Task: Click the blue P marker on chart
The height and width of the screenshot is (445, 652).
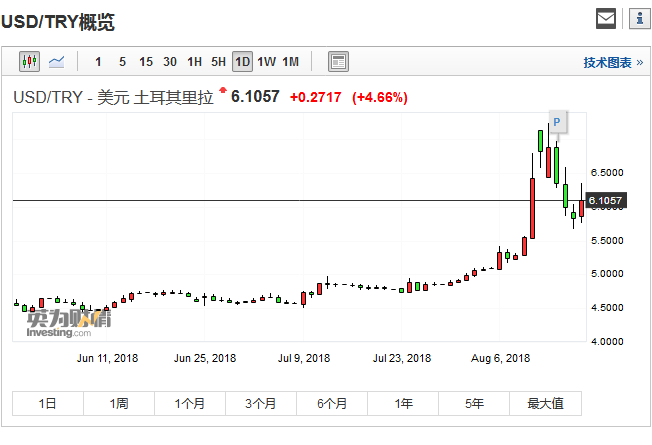Action: [557, 122]
